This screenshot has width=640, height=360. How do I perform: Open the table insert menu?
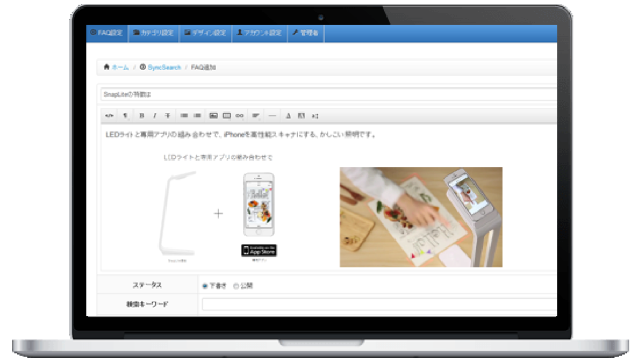pos(227,116)
